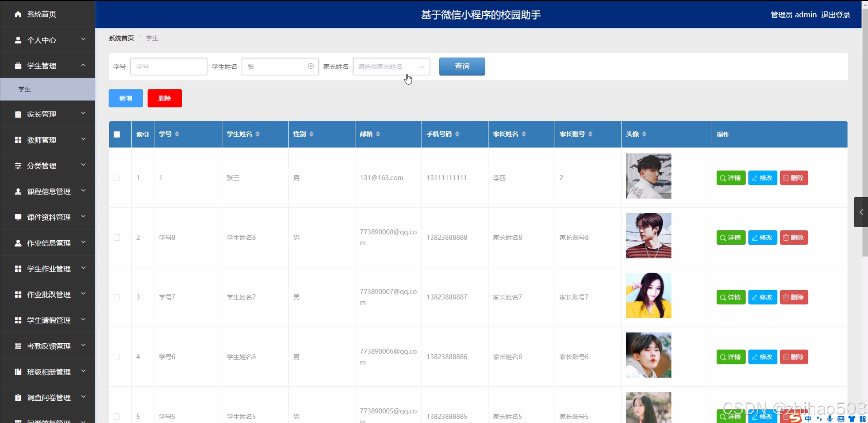Check the checkbox for 学号8 row

(117, 237)
